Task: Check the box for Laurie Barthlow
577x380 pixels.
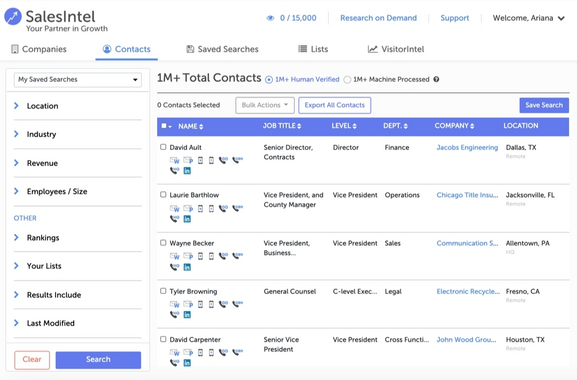Action: click(x=163, y=194)
